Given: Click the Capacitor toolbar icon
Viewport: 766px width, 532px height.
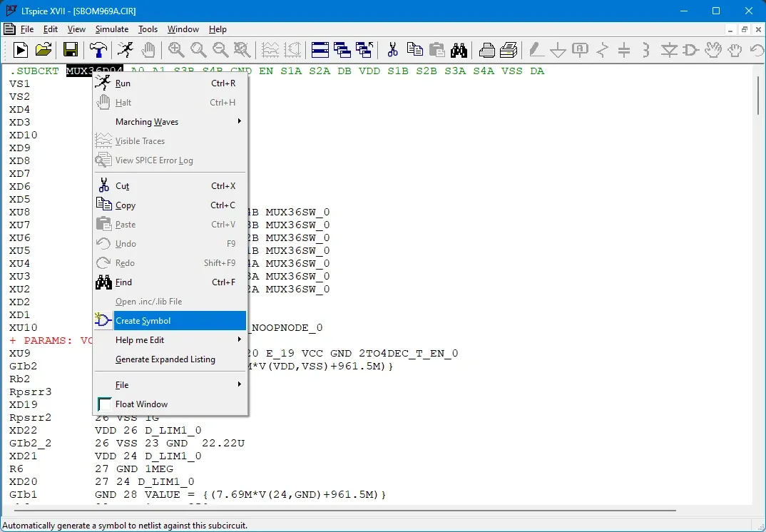Looking at the screenshot, I should 624,50.
